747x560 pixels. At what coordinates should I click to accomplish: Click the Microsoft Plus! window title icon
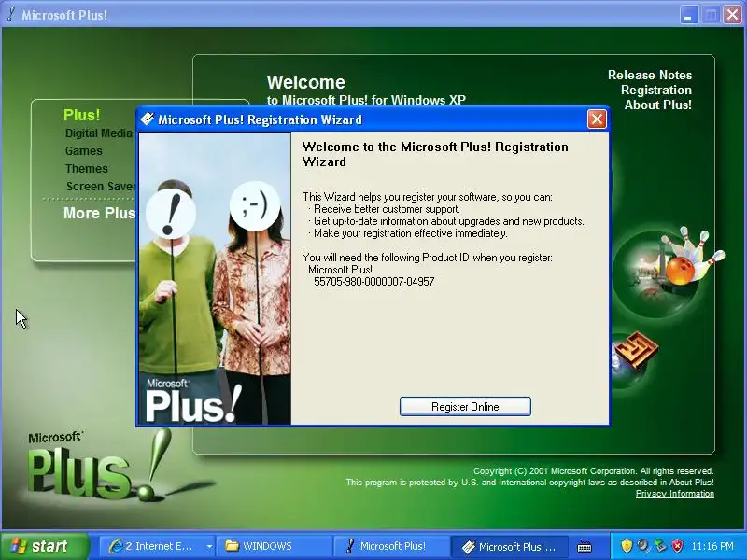click(11, 14)
